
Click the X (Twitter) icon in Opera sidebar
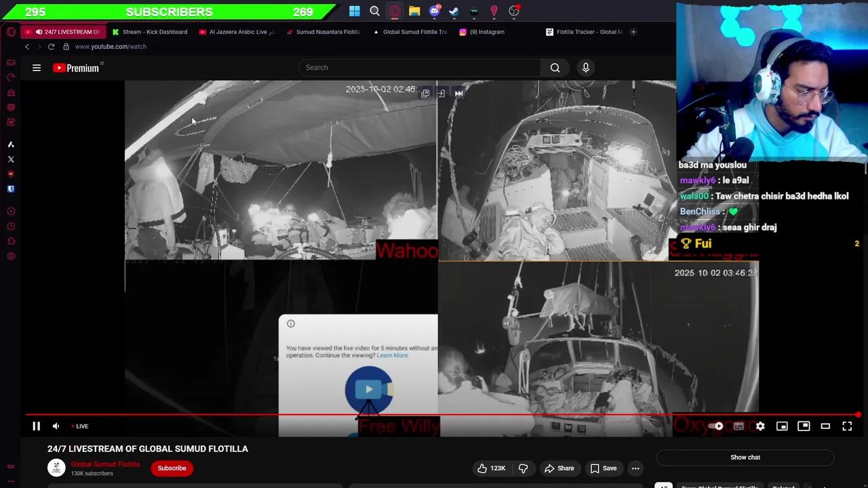click(11, 159)
